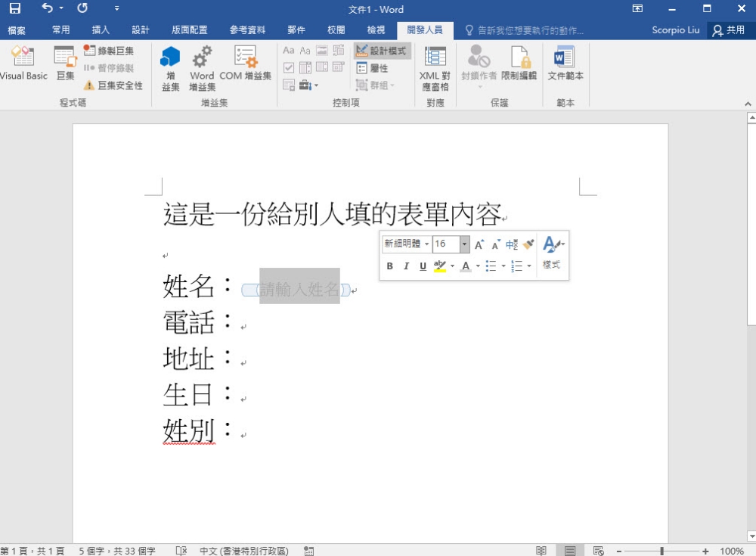Image resolution: width=756 pixels, height=556 pixels.
Task: Switch to the 郵件 mailings tab
Action: tap(296, 30)
